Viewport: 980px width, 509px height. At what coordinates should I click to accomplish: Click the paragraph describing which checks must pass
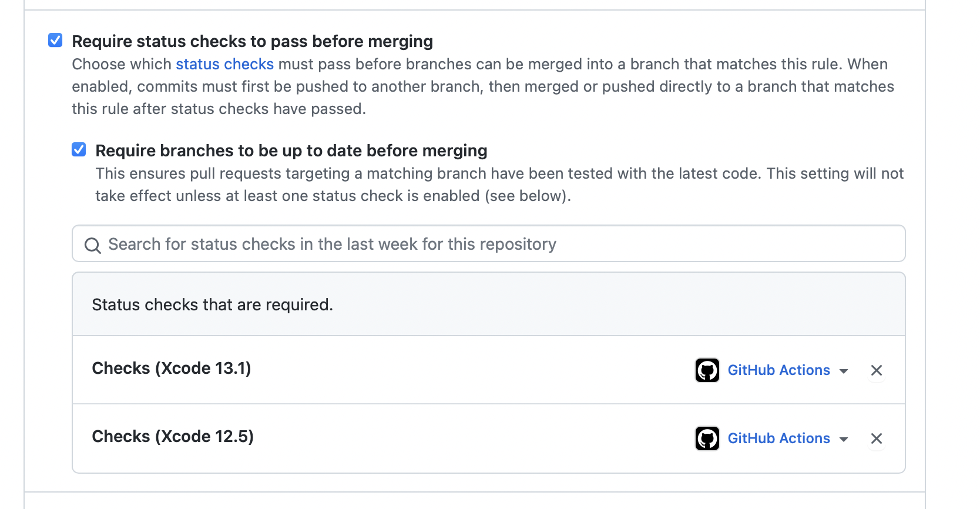click(482, 86)
